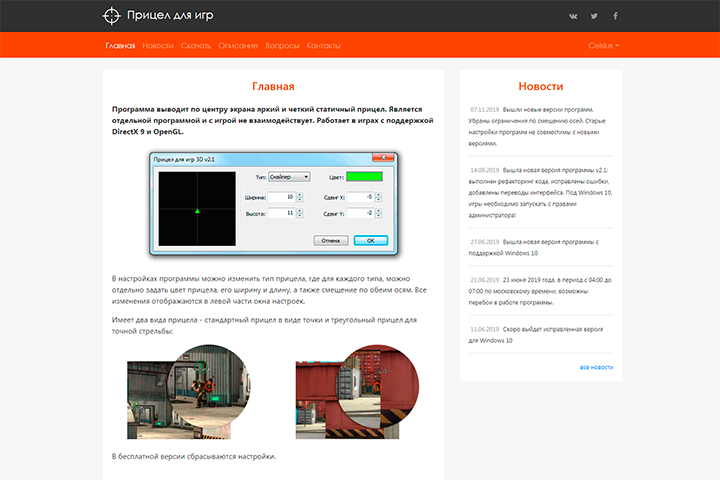Open the news item dated 21.06.2019

(540, 291)
